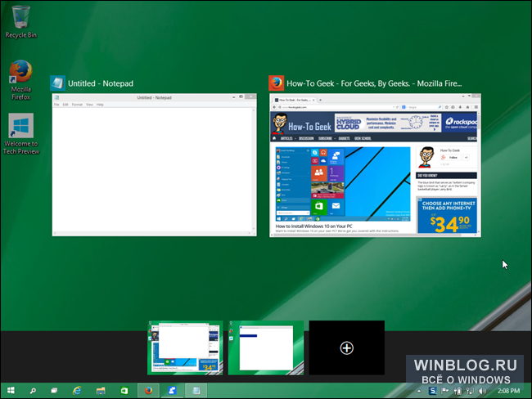532x399 pixels.
Task: Click the How-To Geek Mozilla Firefox title label
Action: click(x=374, y=83)
